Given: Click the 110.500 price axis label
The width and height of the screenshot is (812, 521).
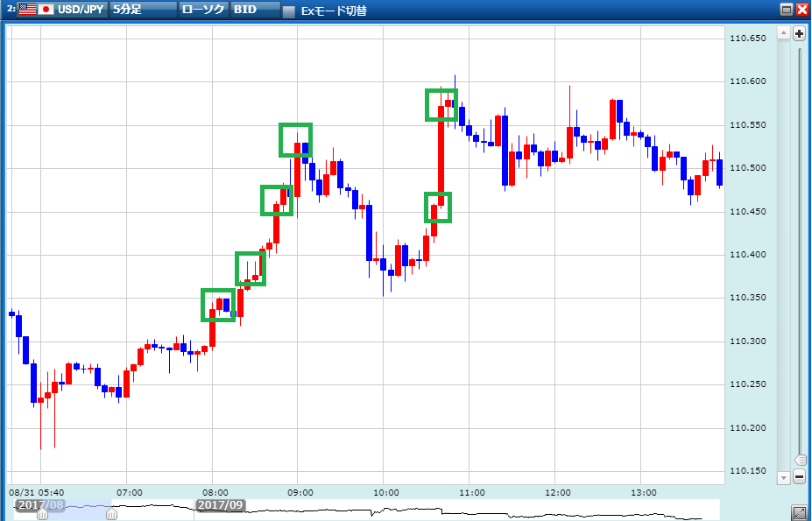Looking at the screenshot, I should coord(747,168).
